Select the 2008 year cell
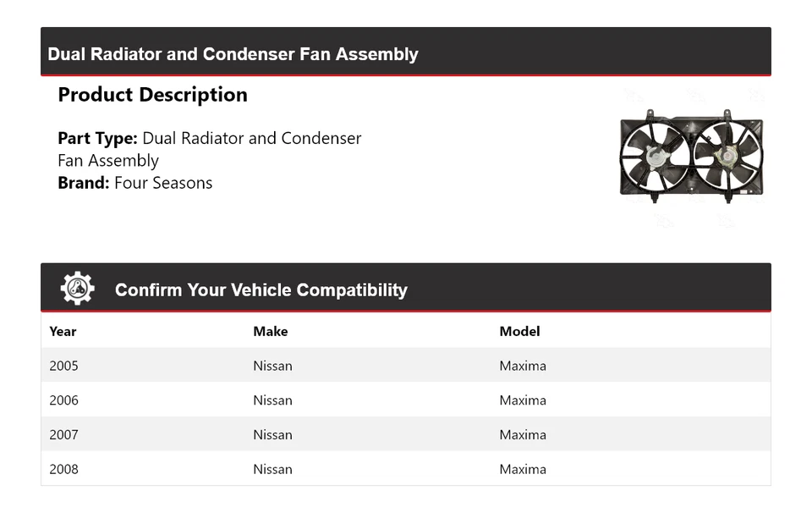 [63, 469]
